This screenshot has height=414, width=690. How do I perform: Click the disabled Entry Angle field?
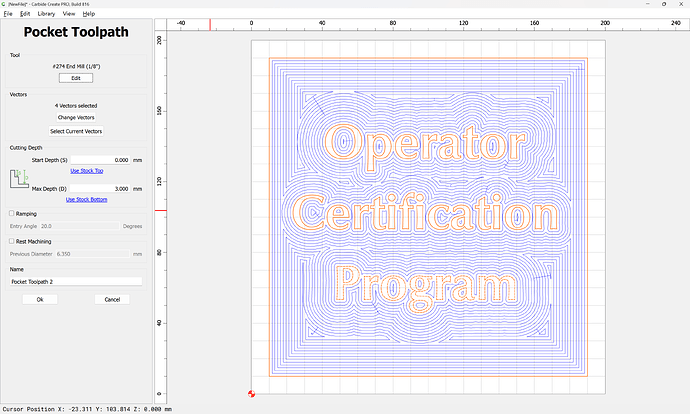pos(79,226)
